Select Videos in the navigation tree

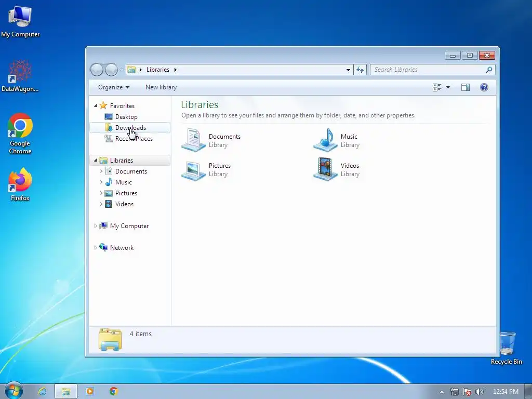[124, 204]
